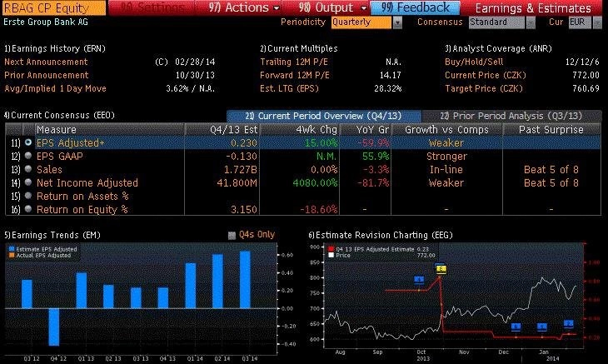Image resolution: width=608 pixels, height=364 pixels.
Task: Click the blue marker at December on chart
Action: [516, 327]
